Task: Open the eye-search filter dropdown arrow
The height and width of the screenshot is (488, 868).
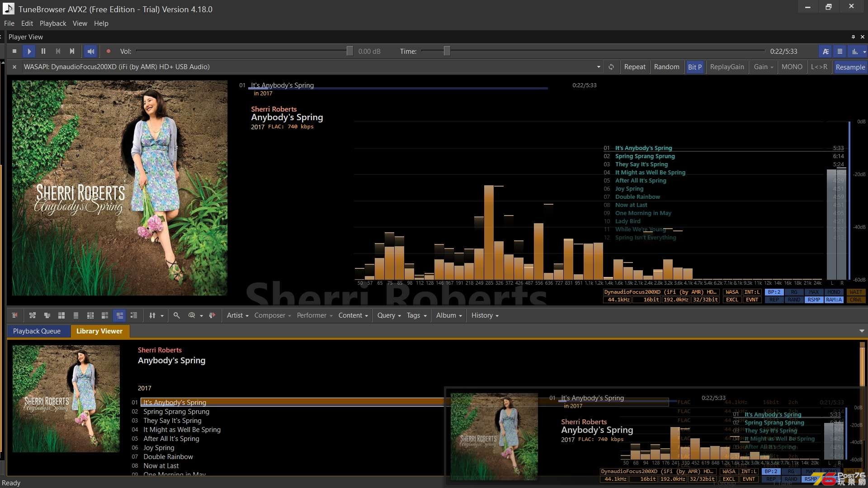Action: [202, 316]
